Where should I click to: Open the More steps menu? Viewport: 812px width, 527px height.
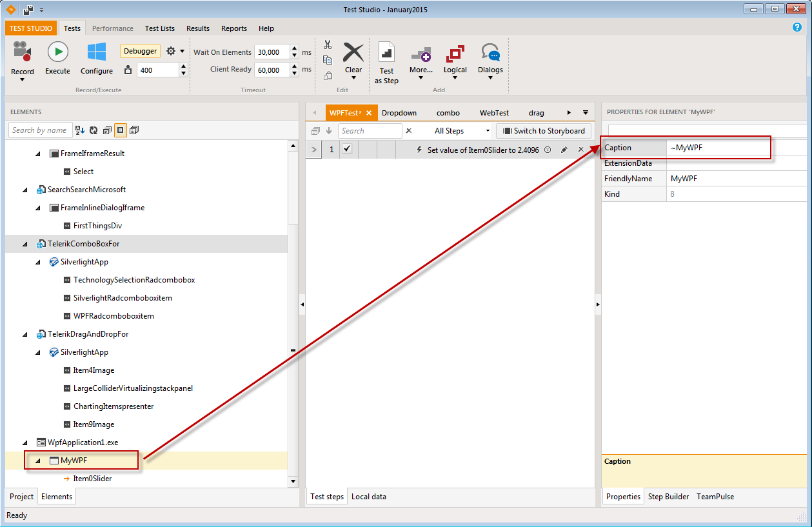tap(421, 62)
